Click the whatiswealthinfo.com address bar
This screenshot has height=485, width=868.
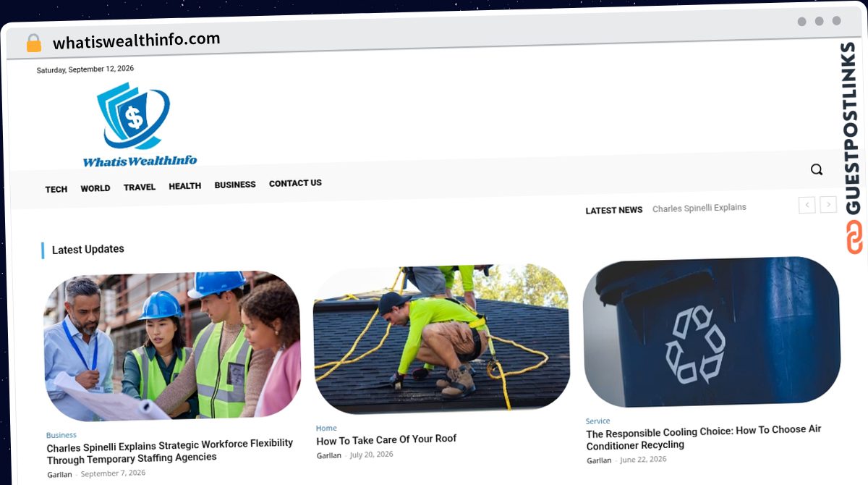(x=137, y=40)
